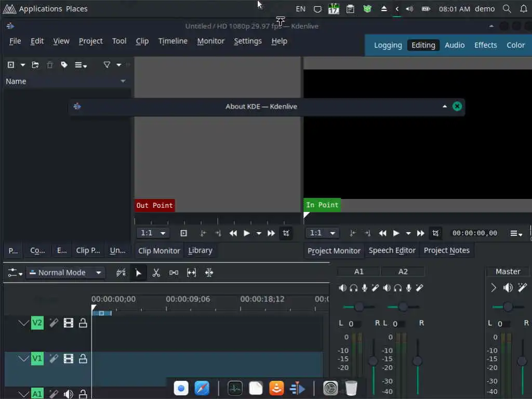Viewport: 532px width, 399px height.
Task: Expand Master mixer side arrow
Action: 494,288
